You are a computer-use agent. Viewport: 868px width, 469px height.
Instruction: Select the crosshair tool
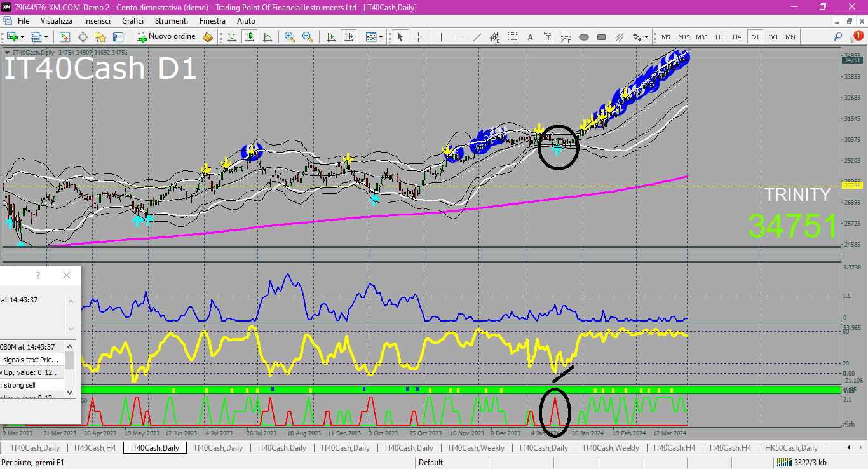pyautogui.click(x=418, y=37)
